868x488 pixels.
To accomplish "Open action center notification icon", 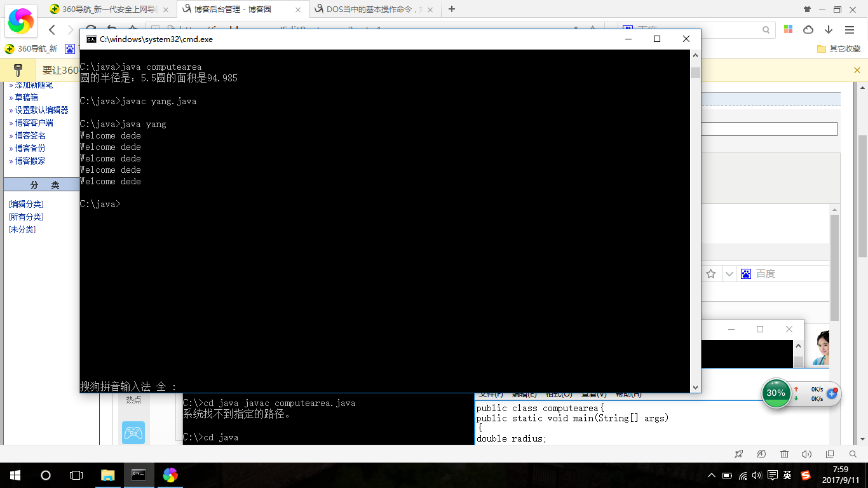I will tap(772, 475).
